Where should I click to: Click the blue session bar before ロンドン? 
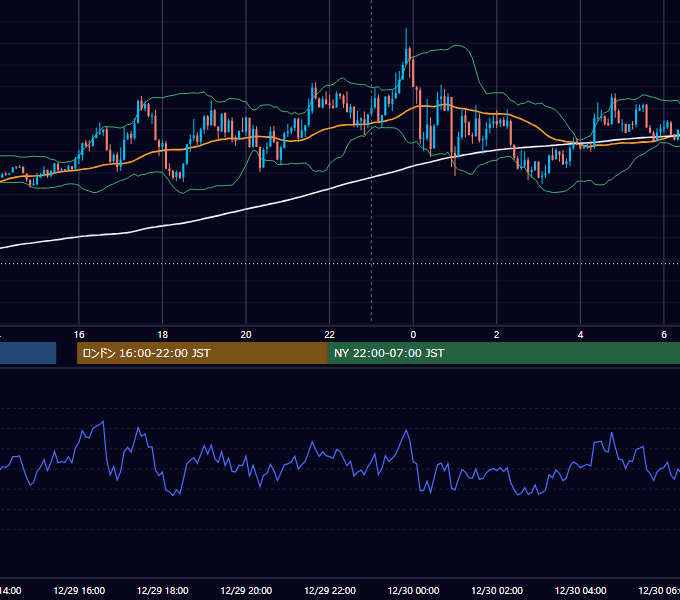[x=28, y=353]
